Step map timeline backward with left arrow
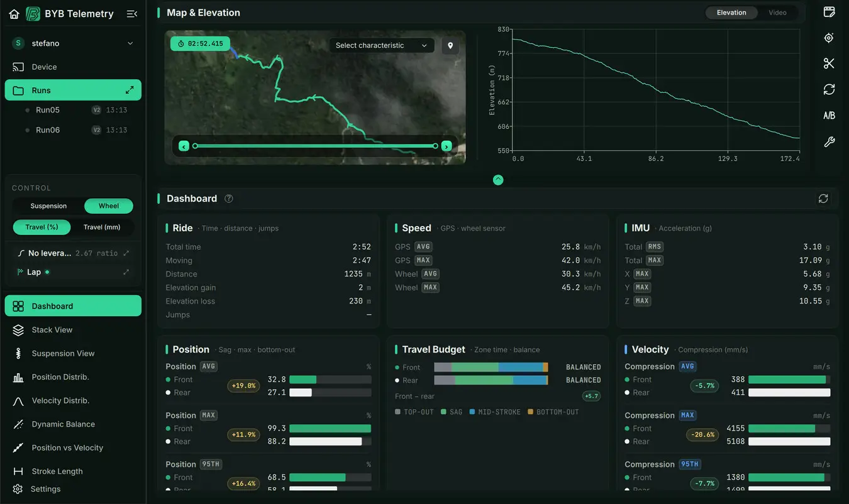 pyautogui.click(x=184, y=146)
